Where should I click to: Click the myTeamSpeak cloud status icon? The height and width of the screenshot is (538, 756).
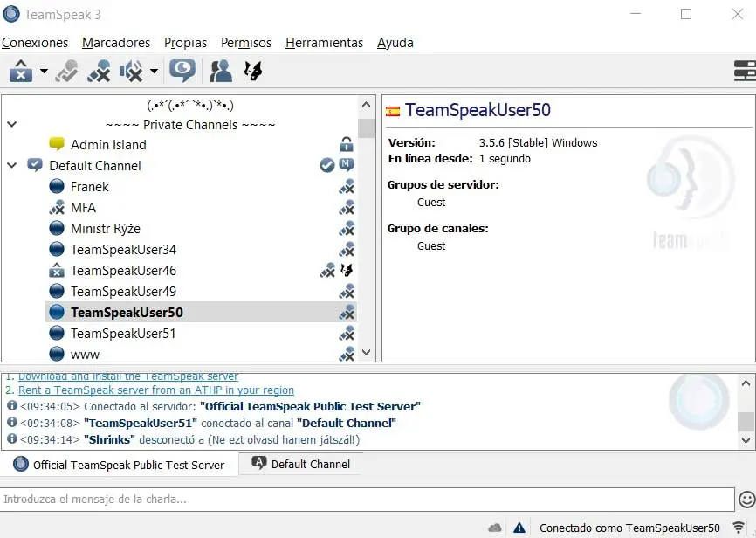[495, 528]
